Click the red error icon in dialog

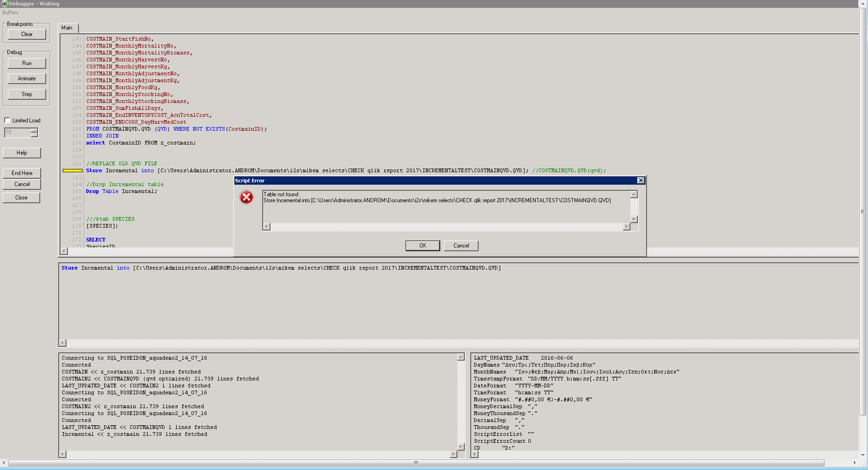coord(246,198)
